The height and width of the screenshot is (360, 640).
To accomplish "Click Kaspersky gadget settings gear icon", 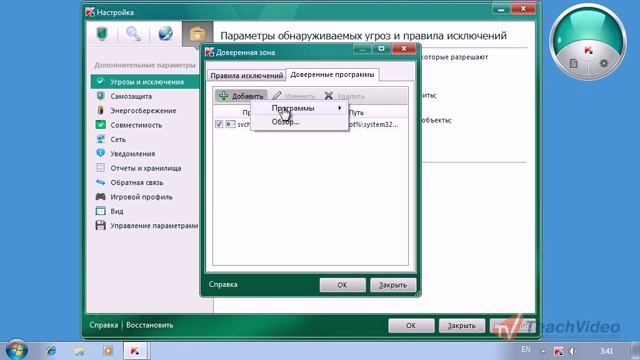I will [604, 63].
